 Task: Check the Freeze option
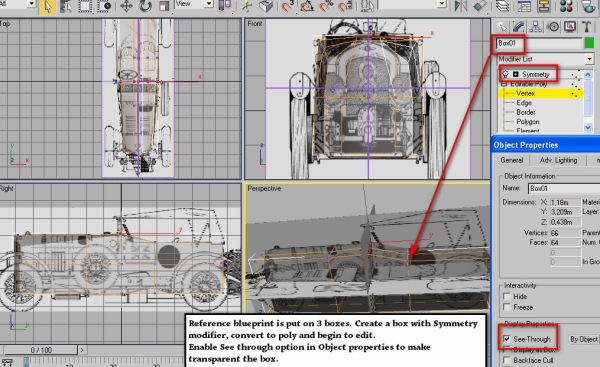pyautogui.click(x=507, y=307)
